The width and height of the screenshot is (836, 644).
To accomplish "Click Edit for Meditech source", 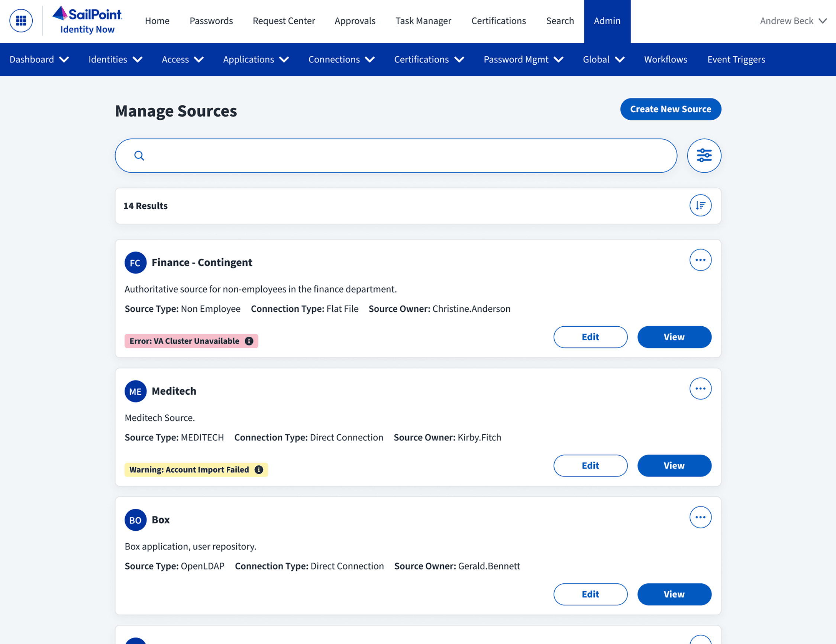I will tap(590, 466).
